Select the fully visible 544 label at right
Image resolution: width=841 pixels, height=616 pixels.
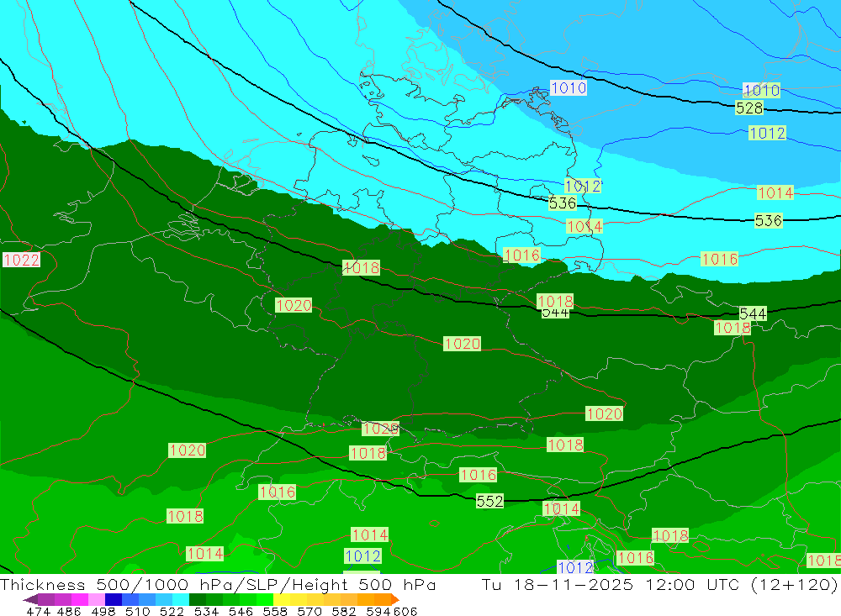(753, 313)
